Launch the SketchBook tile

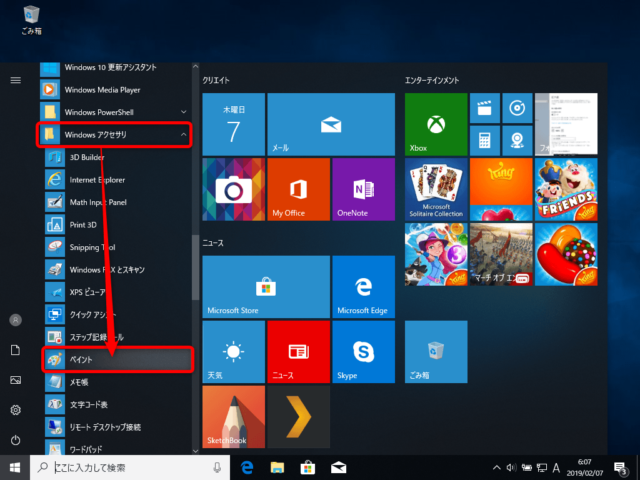233,417
